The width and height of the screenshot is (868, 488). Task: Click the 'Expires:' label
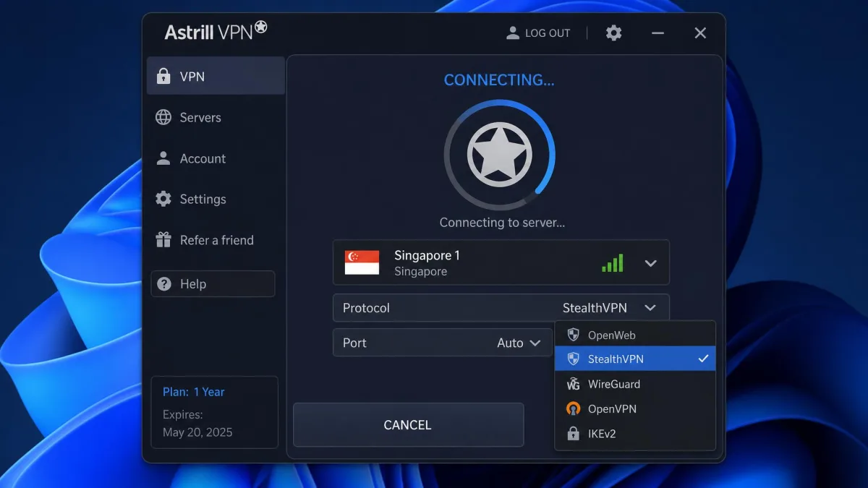(x=182, y=415)
